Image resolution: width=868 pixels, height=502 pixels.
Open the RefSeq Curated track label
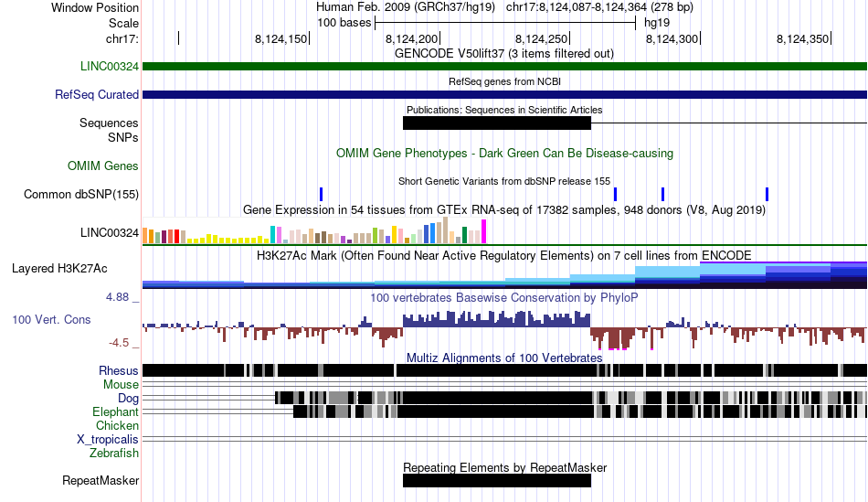(96, 95)
